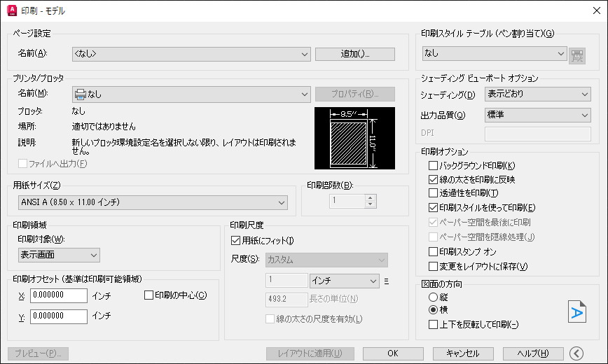Open シェーディング 表示どおり dropdown
Viewport: 608px width, 364px height.
(x=538, y=94)
